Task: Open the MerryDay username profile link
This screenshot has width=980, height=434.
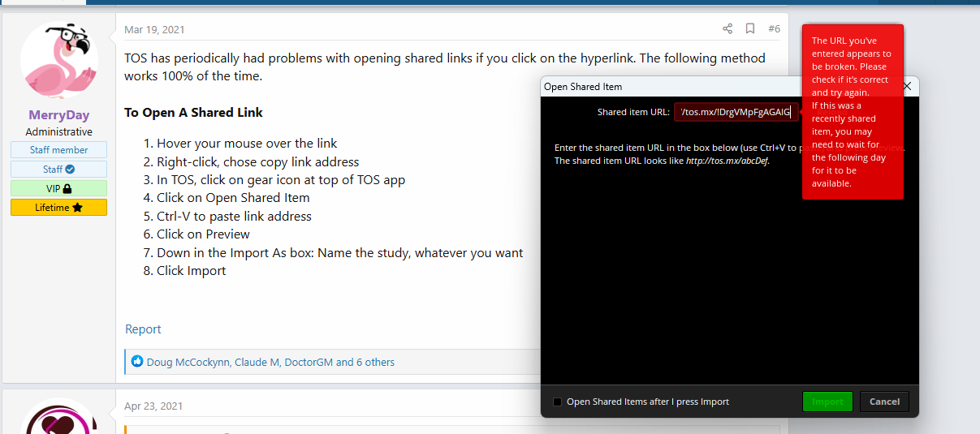Action: pyautogui.click(x=58, y=115)
